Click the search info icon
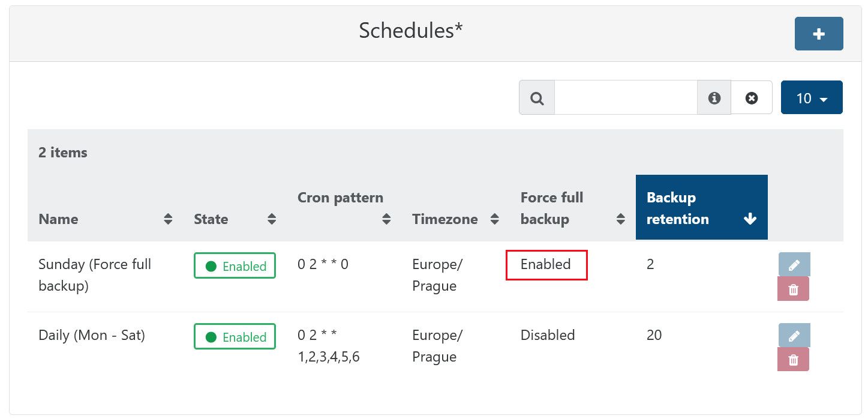This screenshot has width=868, height=418. (714, 97)
